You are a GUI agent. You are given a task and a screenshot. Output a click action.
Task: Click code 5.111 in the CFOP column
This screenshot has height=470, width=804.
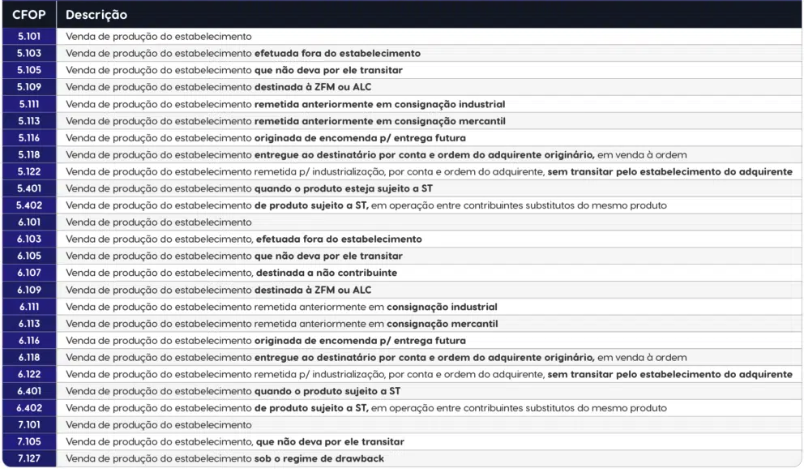point(29,103)
